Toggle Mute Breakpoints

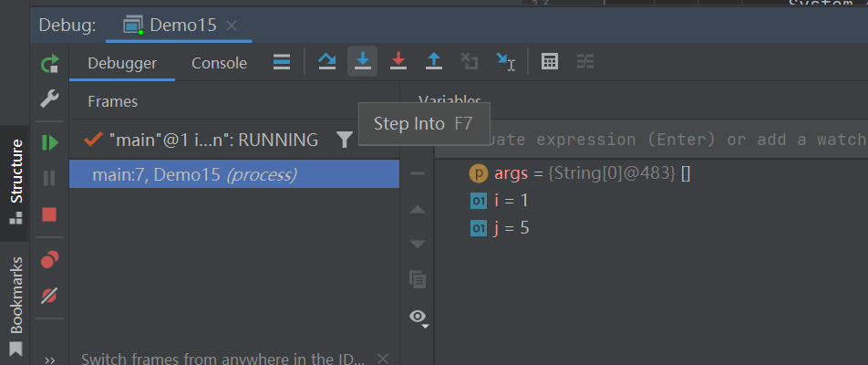click(49, 296)
